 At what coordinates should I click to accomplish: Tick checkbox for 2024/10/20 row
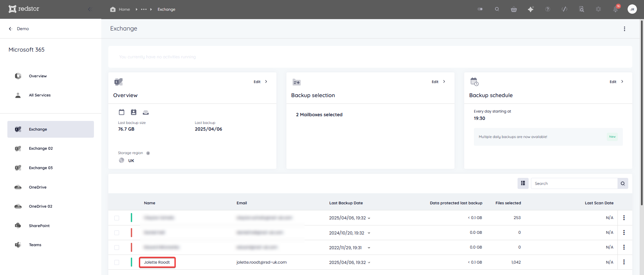point(117,233)
